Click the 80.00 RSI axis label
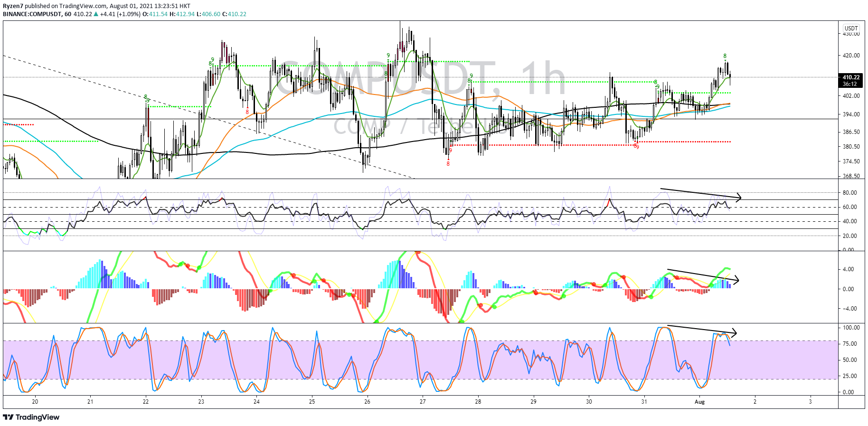The image size is (868, 426). point(850,192)
